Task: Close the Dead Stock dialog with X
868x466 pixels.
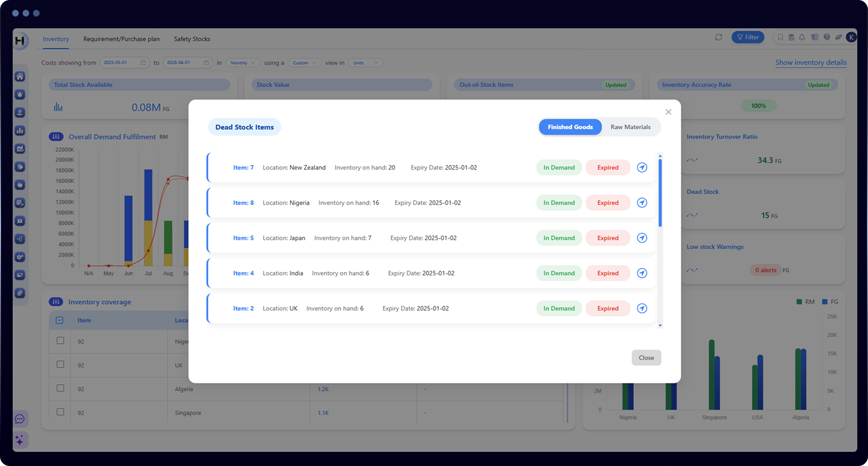Action: (x=669, y=112)
